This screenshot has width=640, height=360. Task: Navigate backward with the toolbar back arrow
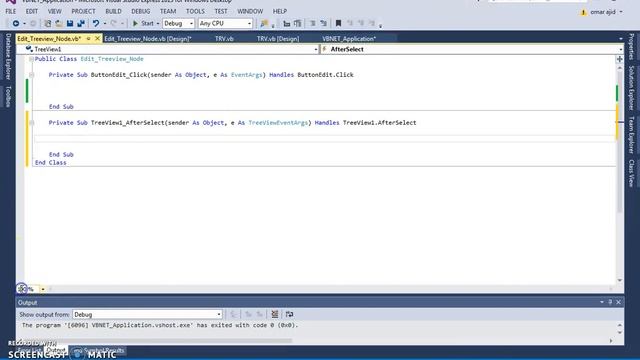[x=16, y=24]
